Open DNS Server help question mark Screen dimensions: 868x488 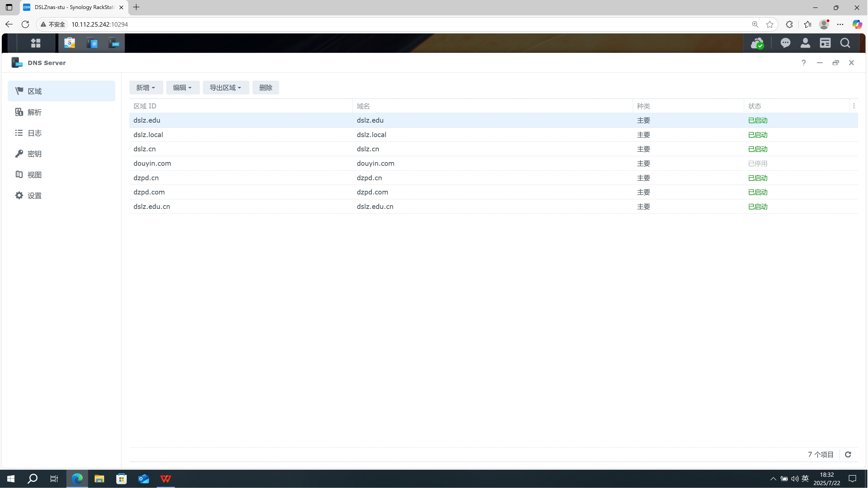[x=804, y=63]
